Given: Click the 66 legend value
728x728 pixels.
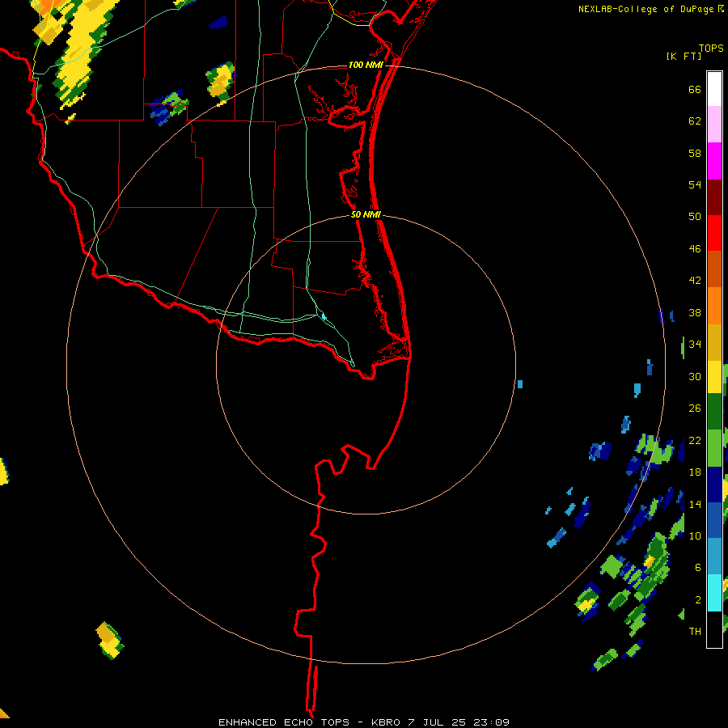Looking at the screenshot, I should tap(695, 90).
